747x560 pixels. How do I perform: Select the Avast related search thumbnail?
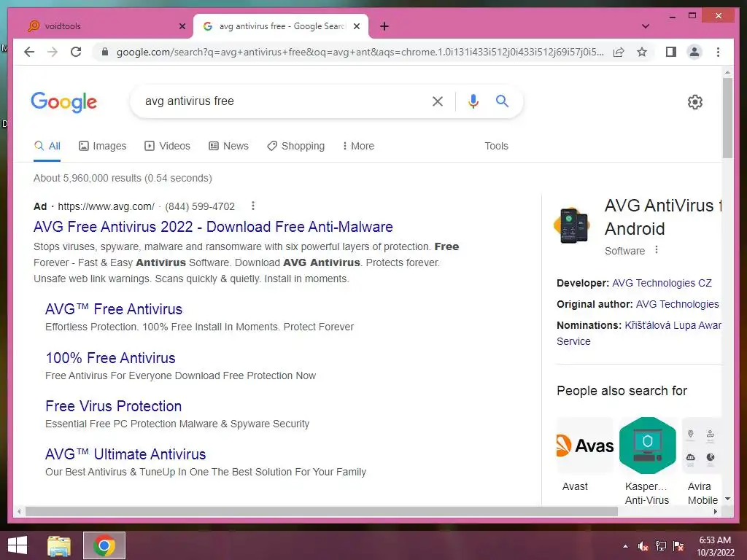click(584, 446)
